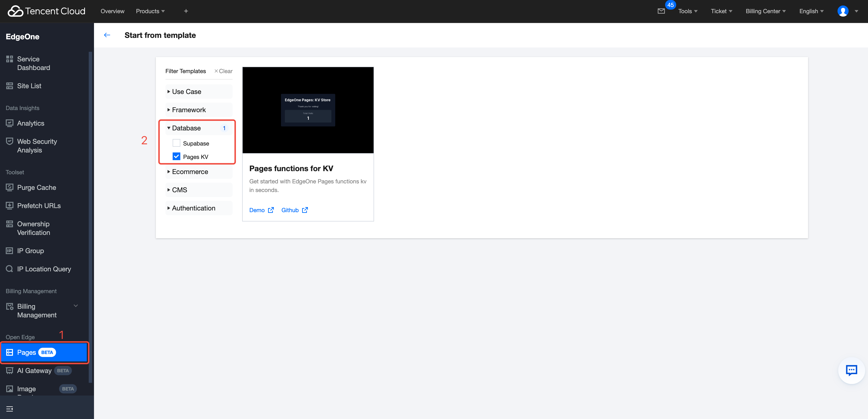The height and width of the screenshot is (419, 868).
Task: Click the Prefetch URLs icon
Action: click(9, 205)
